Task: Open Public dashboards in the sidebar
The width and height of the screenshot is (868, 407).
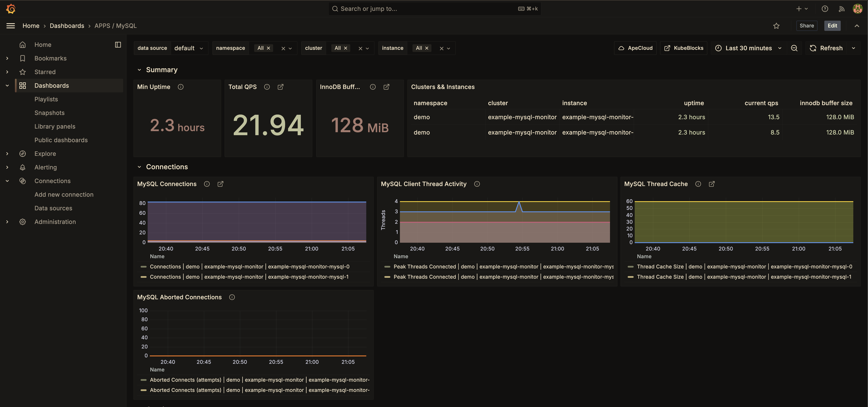Action: click(61, 140)
